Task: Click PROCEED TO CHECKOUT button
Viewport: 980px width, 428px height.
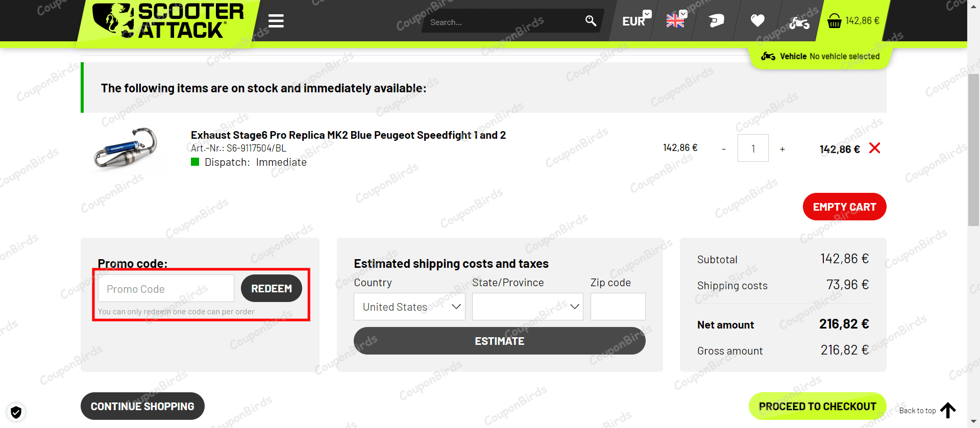Action: (817, 406)
